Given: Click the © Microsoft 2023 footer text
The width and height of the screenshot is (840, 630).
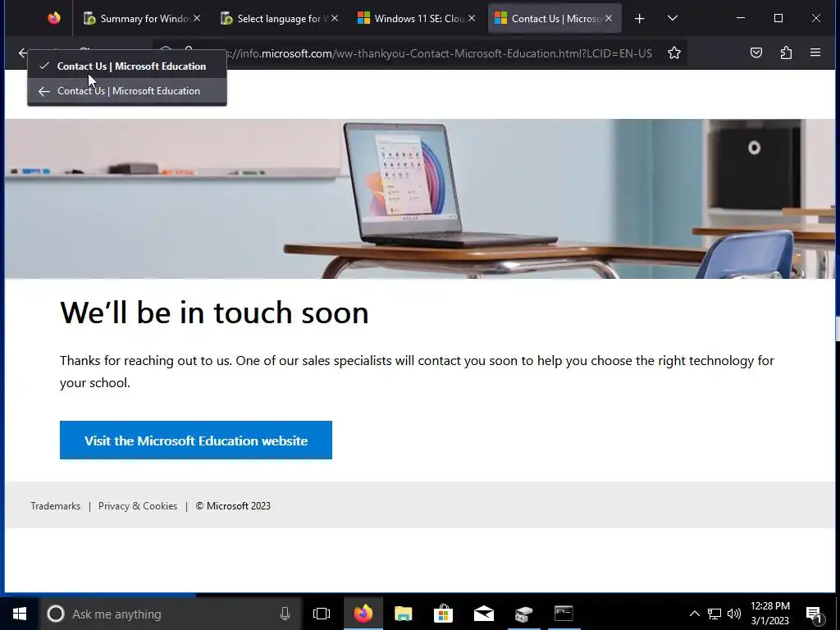Looking at the screenshot, I should [x=233, y=505].
